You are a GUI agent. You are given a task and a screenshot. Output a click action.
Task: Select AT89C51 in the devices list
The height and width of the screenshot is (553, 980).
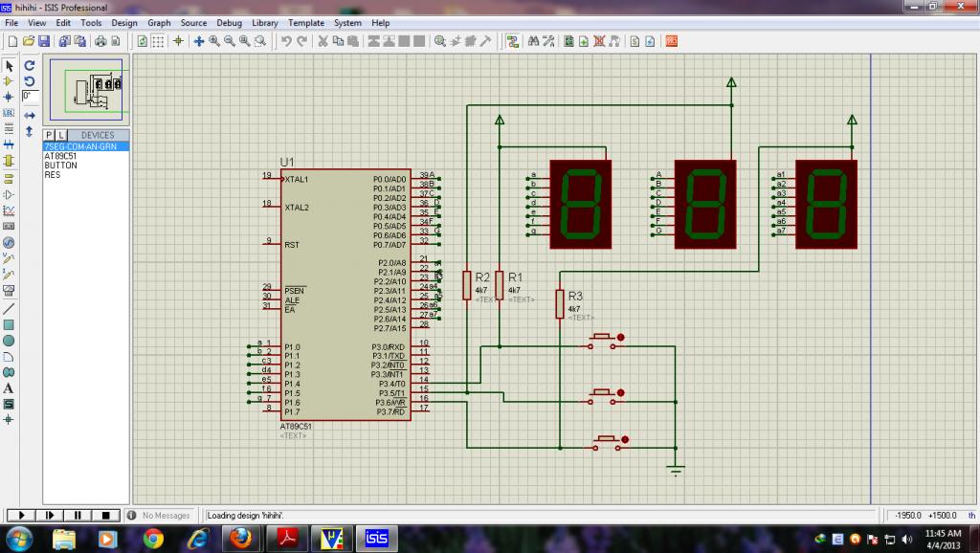tap(60, 156)
